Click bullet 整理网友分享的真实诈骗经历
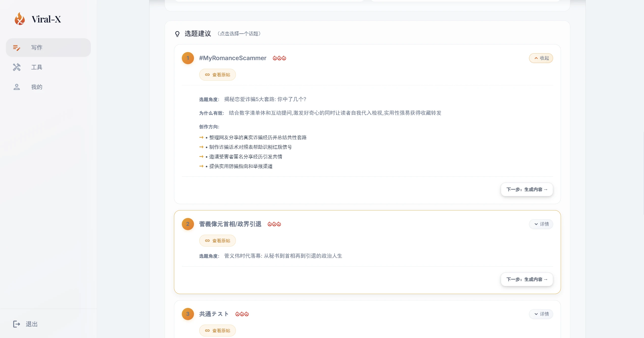The width and height of the screenshot is (644, 338). pyautogui.click(x=258, y=137)
